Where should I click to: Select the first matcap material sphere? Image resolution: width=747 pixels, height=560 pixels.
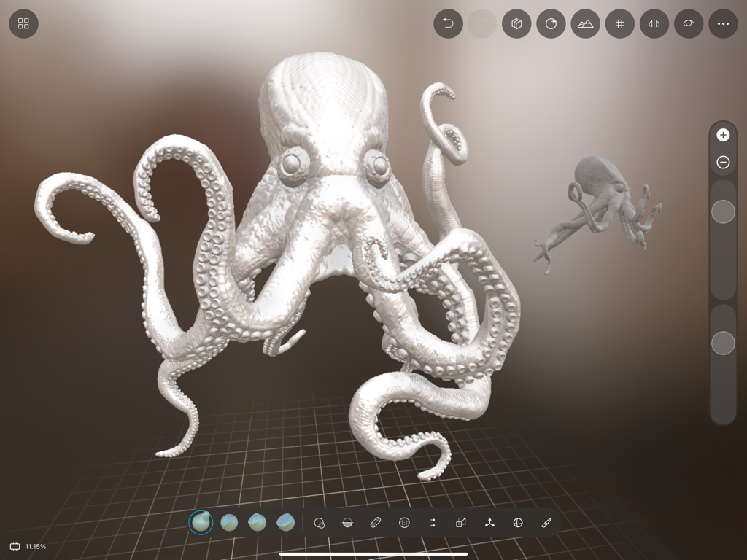201,522
